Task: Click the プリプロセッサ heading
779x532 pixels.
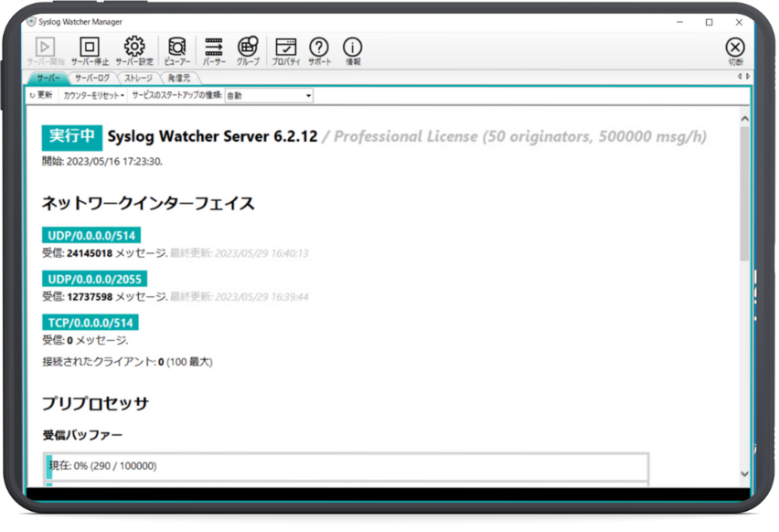Action: (x=95, y=403)
